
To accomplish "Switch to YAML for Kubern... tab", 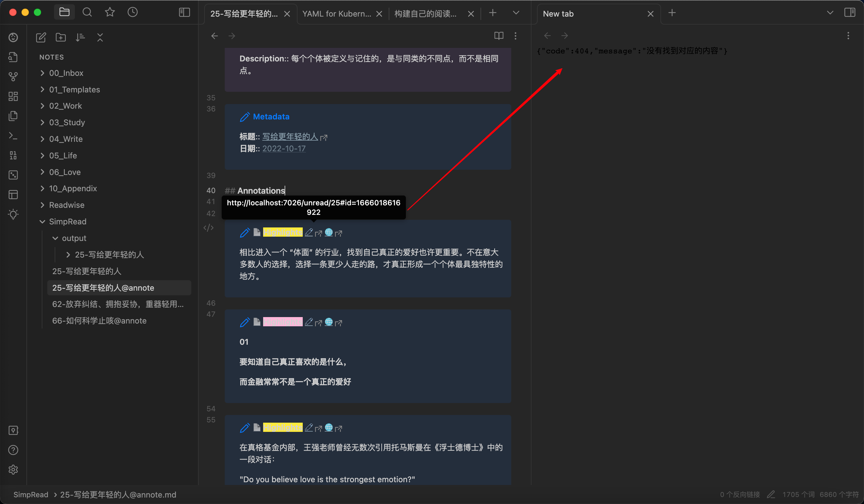I will pyautogui.click(x=337, y=14).
